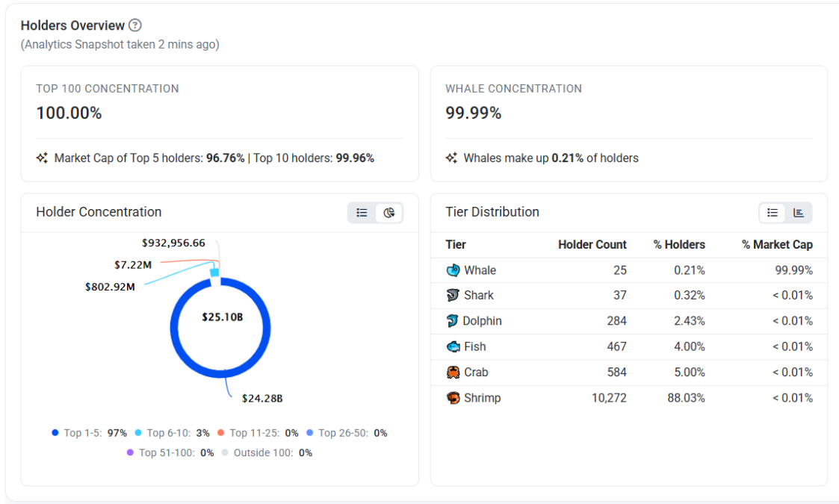Sort by the Holder Count column

592,244
